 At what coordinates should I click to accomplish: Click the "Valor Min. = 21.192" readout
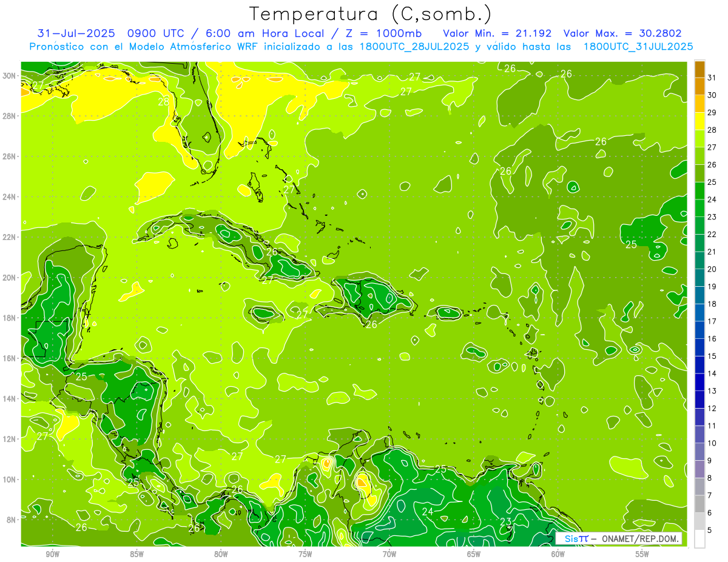click(x=497, y=33)
